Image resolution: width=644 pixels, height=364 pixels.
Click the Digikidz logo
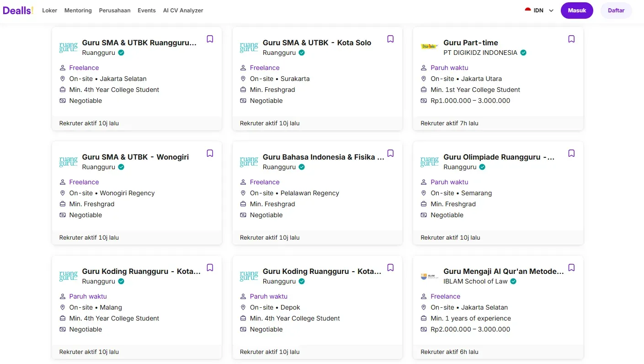tap(430, 46)
